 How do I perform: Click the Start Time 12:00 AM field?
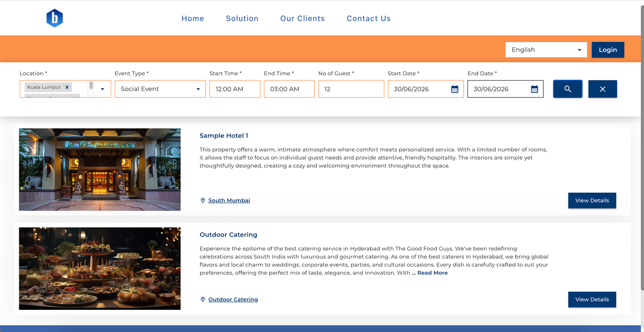coord(235,89)
